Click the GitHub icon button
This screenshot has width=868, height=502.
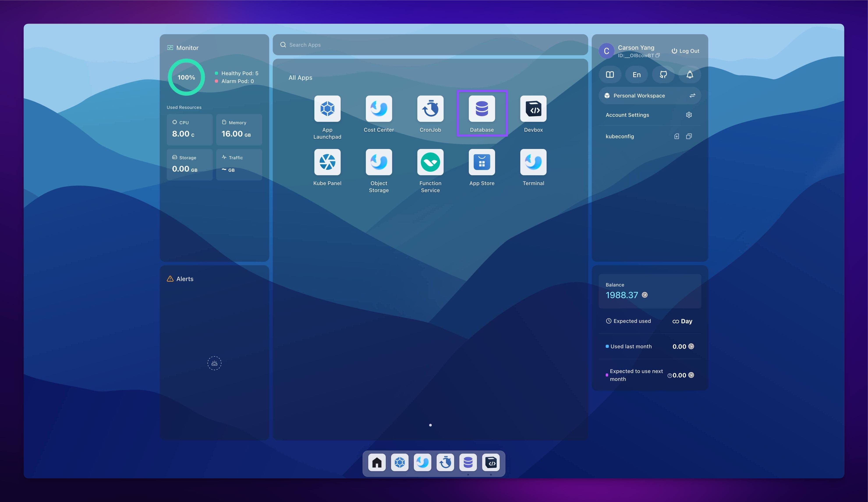(663, 74)
